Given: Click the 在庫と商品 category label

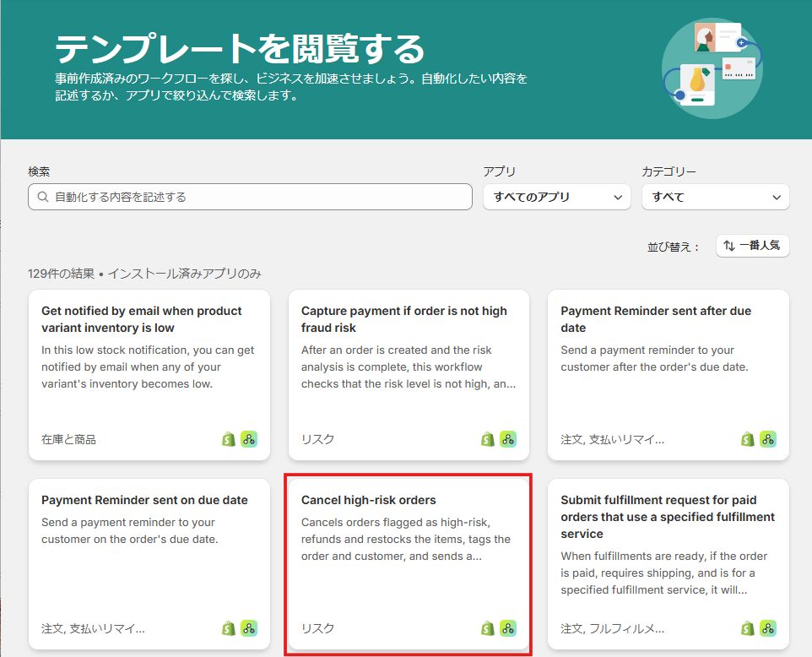Looking at the screenshot, I should 69,439.
